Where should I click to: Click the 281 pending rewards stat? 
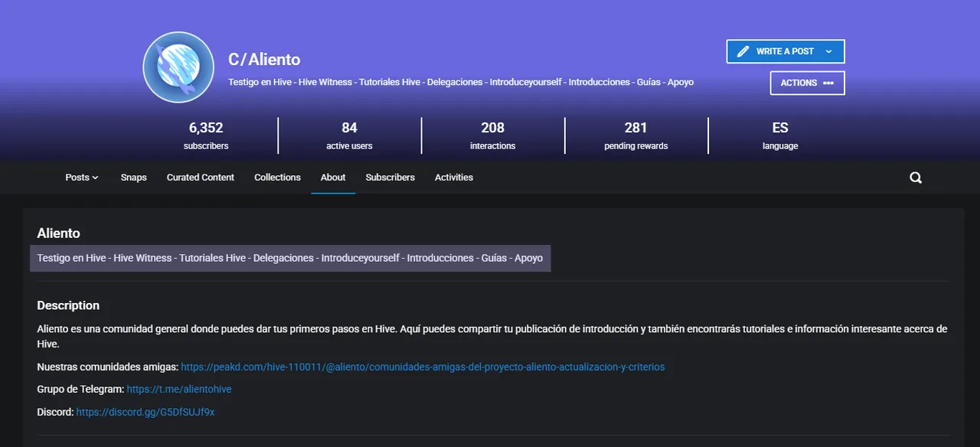click(635, 135)
